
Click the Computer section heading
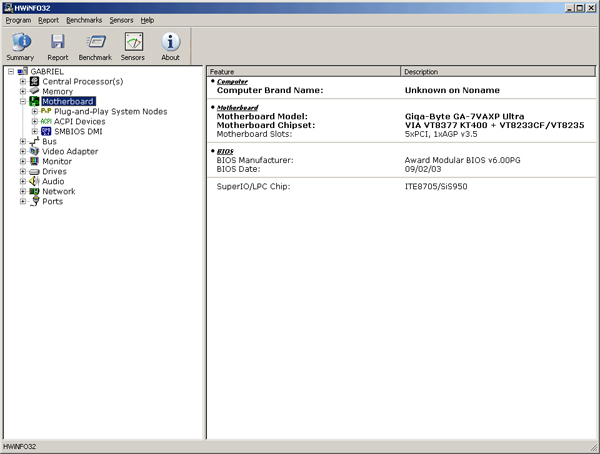tap(232, 82)
